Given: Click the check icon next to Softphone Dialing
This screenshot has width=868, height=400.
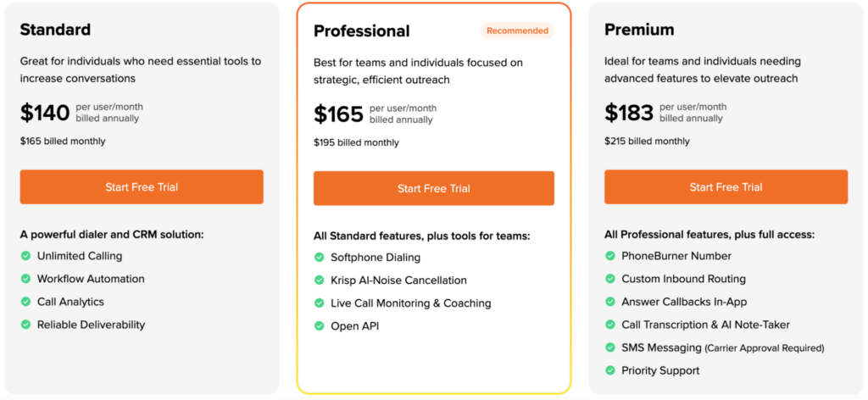Looking at the screenshot, I should point(320,258).
